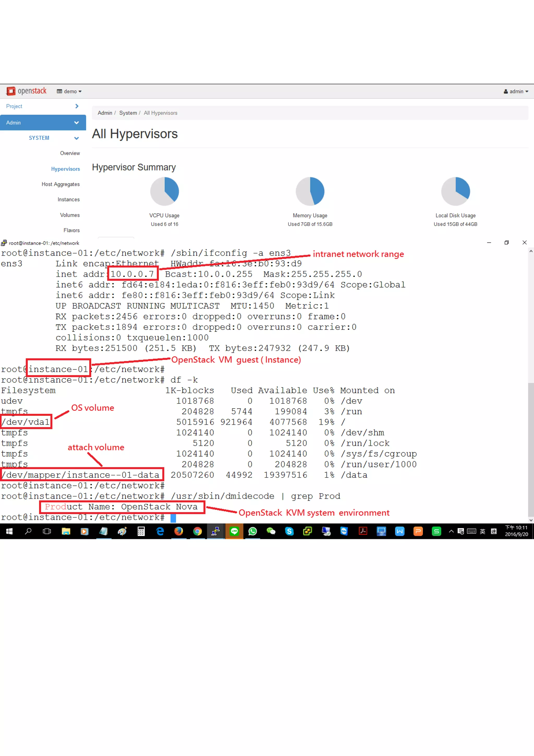This screenshot has height=756, width=534.
Task: Open the admin user dropdown menu
Action: click(x=515, y=92)
